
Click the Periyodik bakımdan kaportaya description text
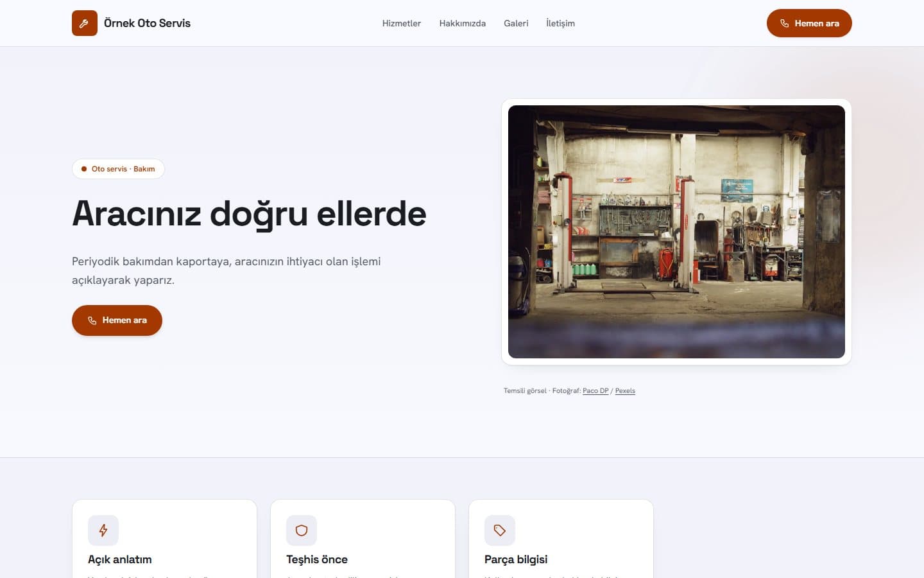click(227, 270)
